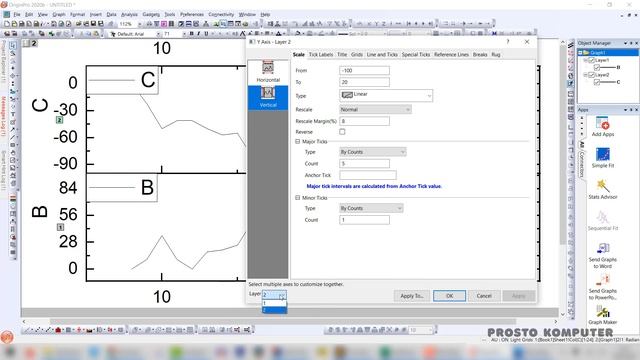The height and width of the screenshot is (360, 640).
Task: Open the Gadgets menu
Action: (151, 14)
